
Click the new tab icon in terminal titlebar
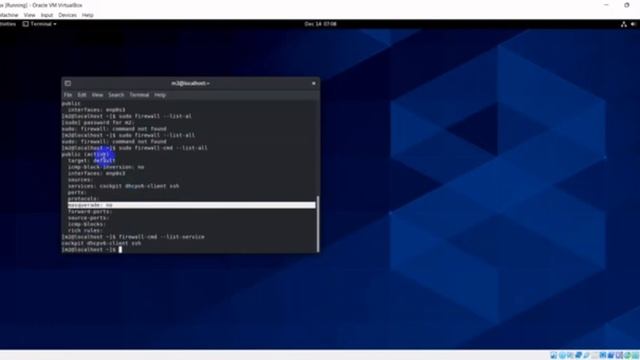(68, 83)
